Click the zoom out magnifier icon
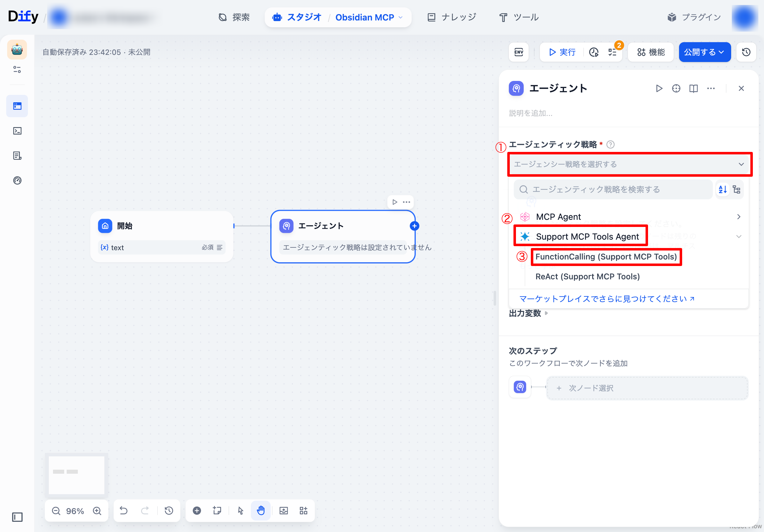764x532 pixels. pos(56,511)
